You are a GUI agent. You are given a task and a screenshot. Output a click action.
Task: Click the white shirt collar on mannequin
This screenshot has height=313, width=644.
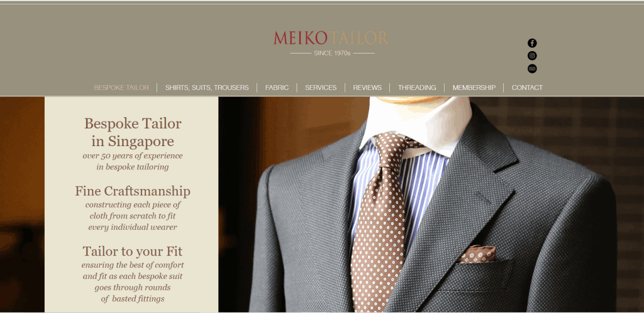coord(415,123)
